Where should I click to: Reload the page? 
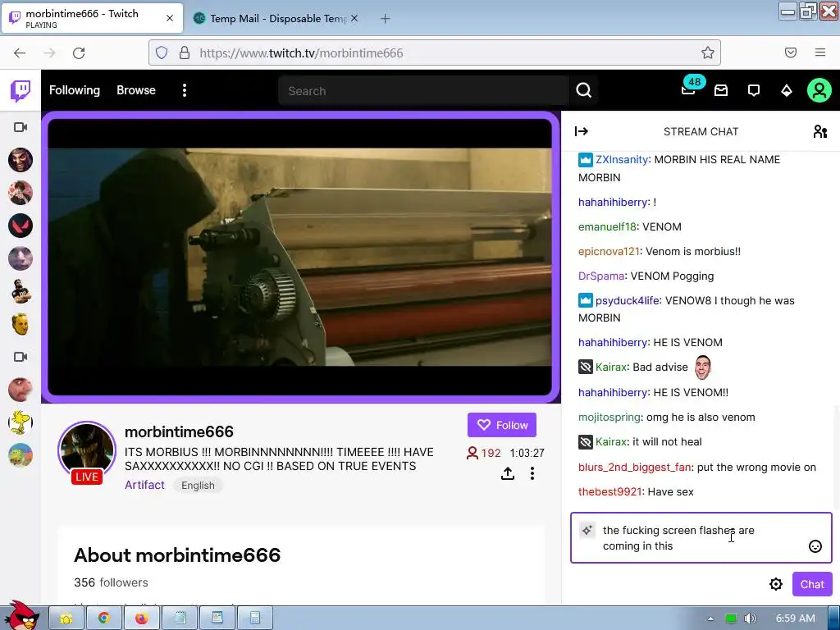[79, 52]
